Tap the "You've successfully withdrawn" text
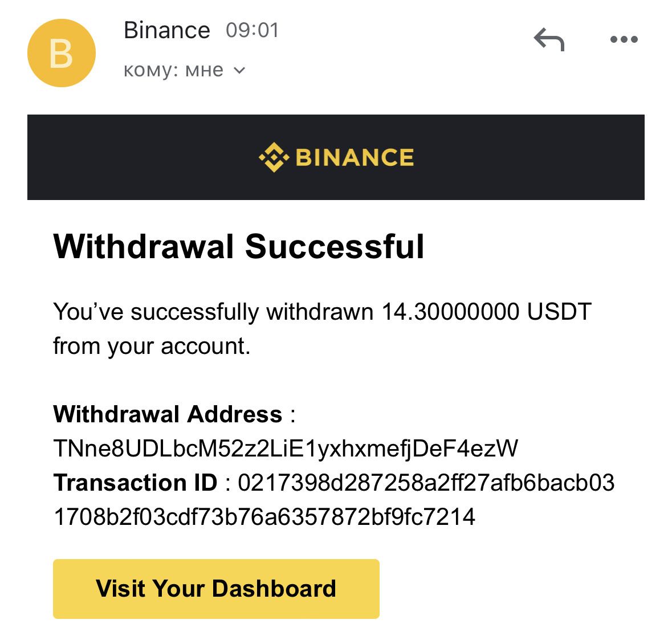This screenshot has height=640, width=672. 213,312
